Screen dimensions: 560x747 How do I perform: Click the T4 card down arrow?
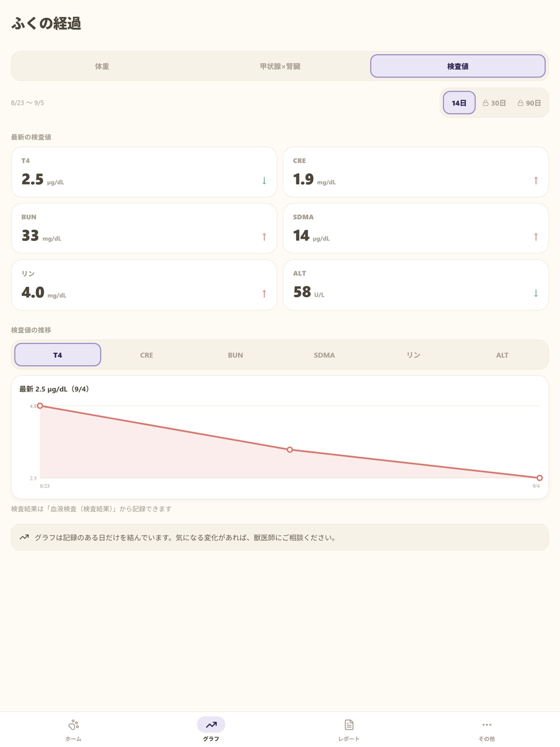tap(264, 181)
